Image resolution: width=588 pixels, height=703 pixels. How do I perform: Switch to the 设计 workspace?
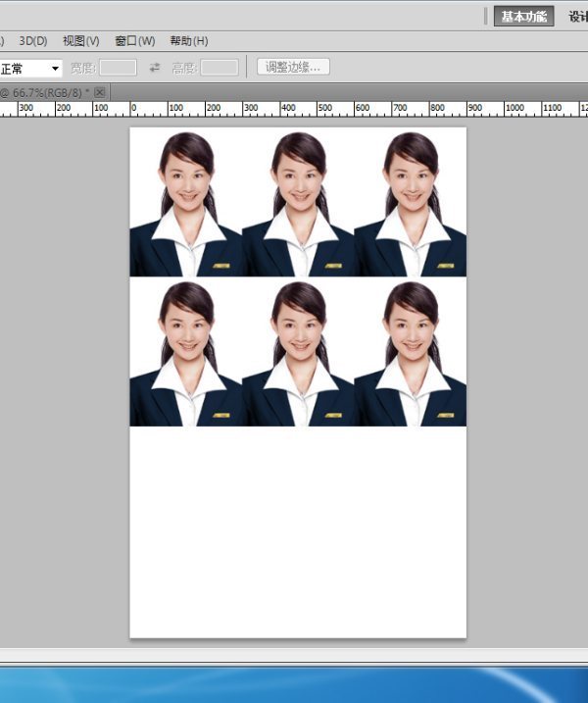pyautogui.click(x=577, y=17)
